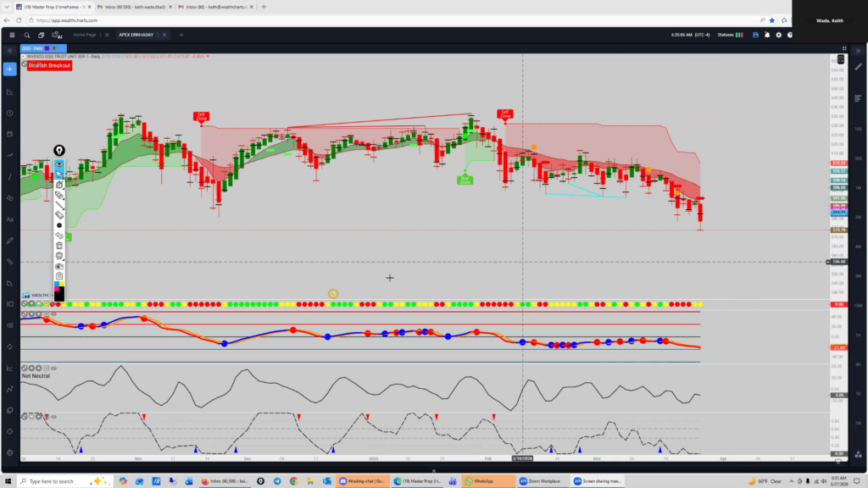
Task: Toggle visibility eye of Net Neutral indicator
Action: 53,368
